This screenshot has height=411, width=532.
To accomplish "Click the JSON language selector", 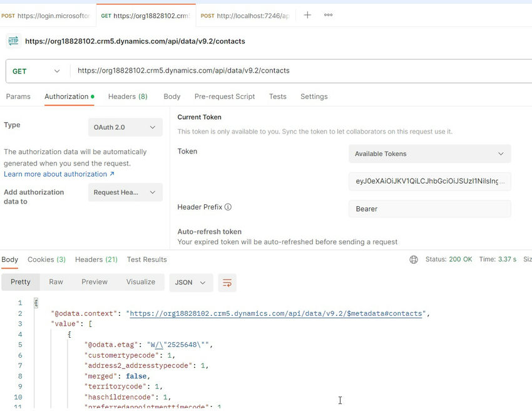I will [x=191, y=283].
